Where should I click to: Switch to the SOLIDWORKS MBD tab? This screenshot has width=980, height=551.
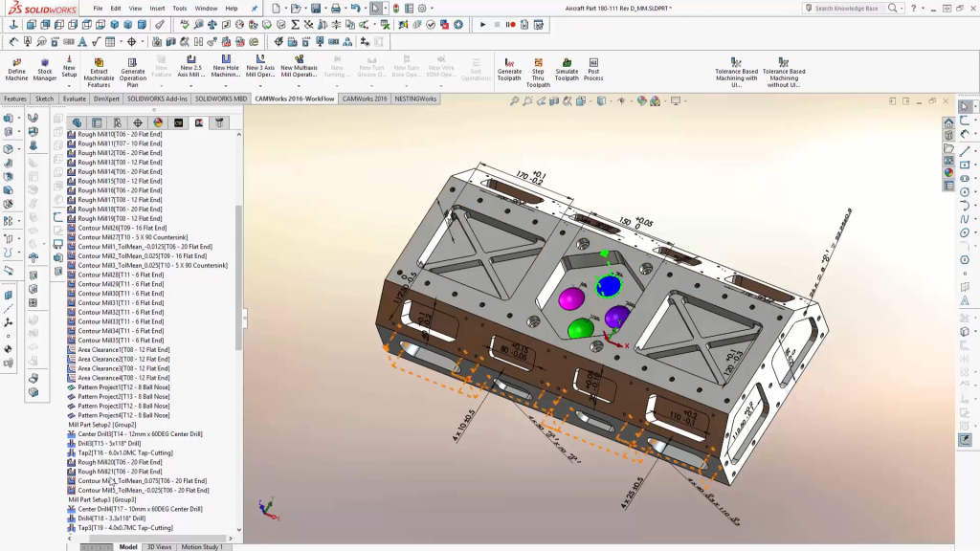221,99
